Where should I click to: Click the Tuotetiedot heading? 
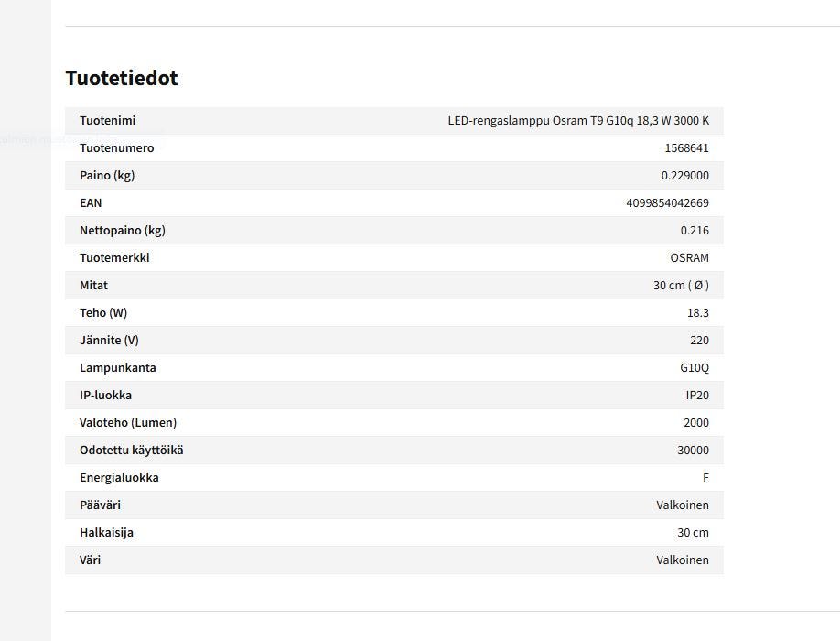click(x=122, y=79)
